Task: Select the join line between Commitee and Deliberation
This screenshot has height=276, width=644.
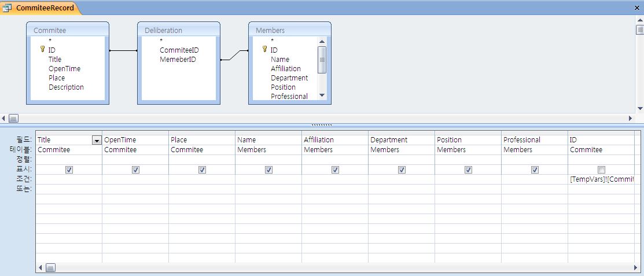Action: (x=123, y=50)
